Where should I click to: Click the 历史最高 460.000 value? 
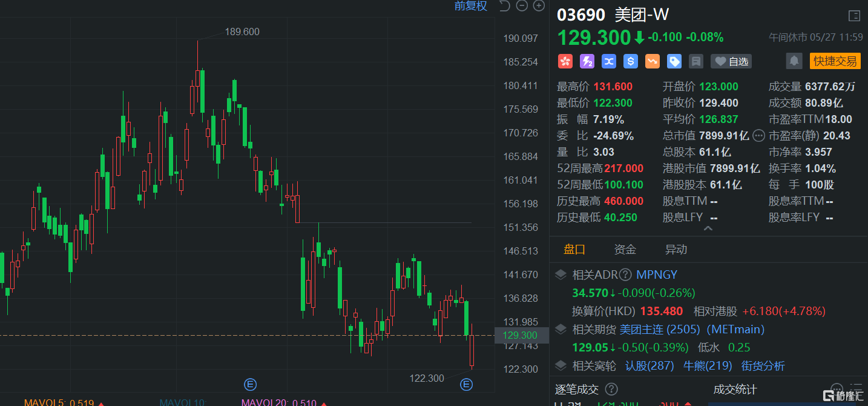[624, 201]
